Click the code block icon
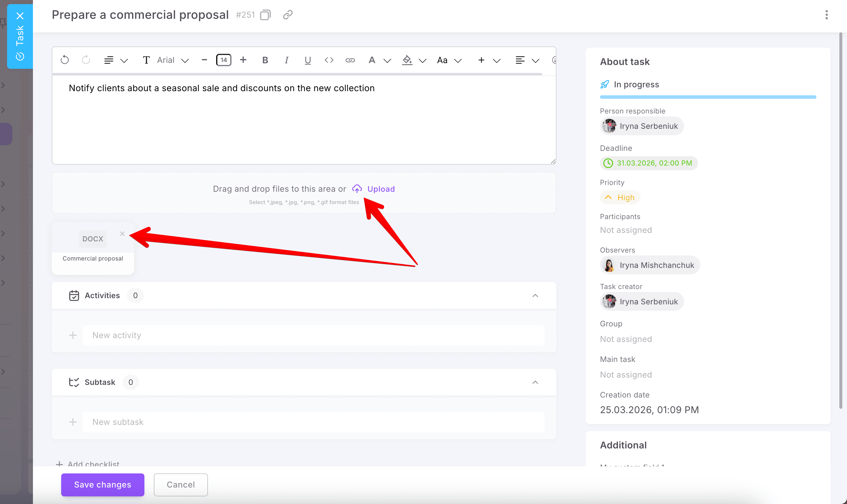The height and width of the screenshot is (504, 847). [x=329, y=60]
